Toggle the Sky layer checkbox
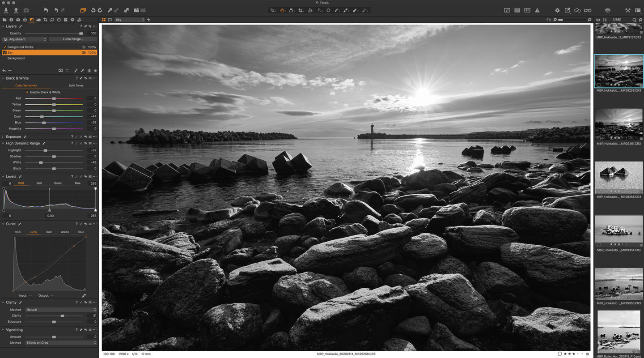Viewport: 644px width, 358px height. point(4,53)
